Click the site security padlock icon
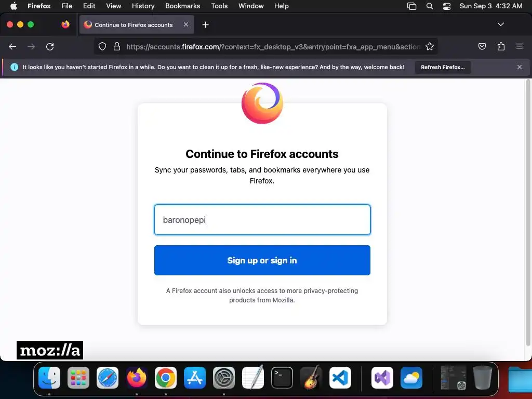The image size is (532, 399). tap(117, 46)
